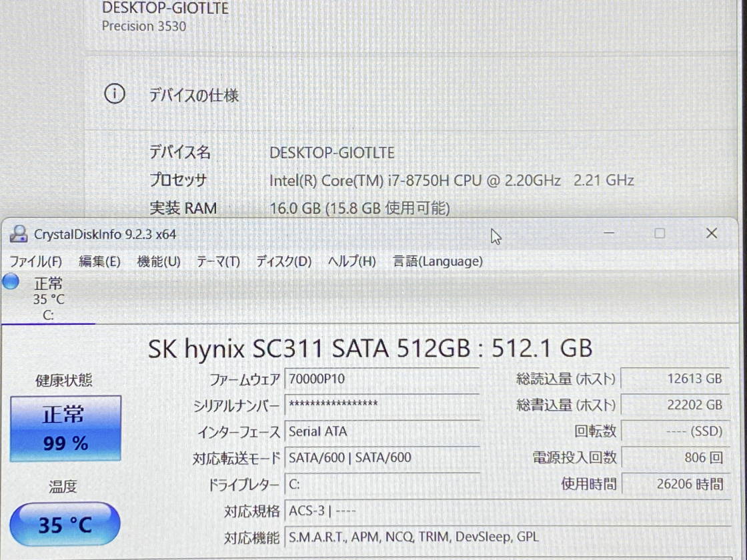Click the ファームウェア label
The height and width of the screenshot is (560, 747).
pos(245,380)
